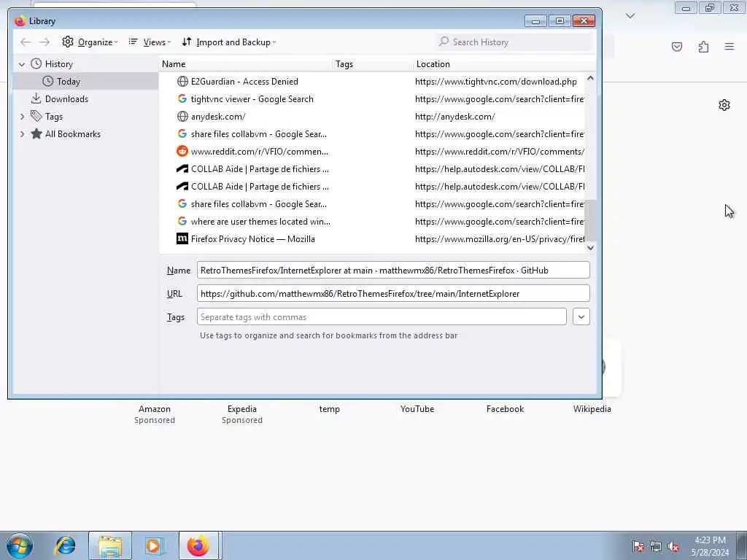Click the globe icon beside anydesk.com/
Image resolution: width=747 pixels, height=560 pixels.
pyautogui.click(x=182, y=117)
